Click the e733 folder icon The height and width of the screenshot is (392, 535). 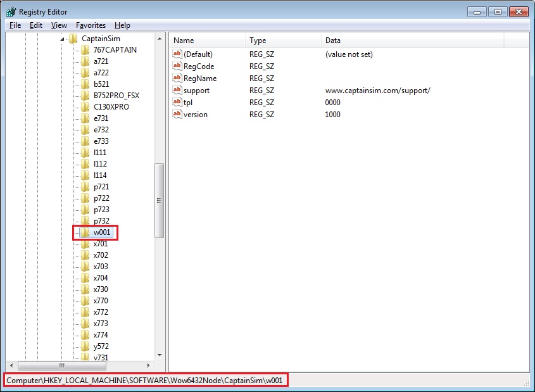coord(85,141)
